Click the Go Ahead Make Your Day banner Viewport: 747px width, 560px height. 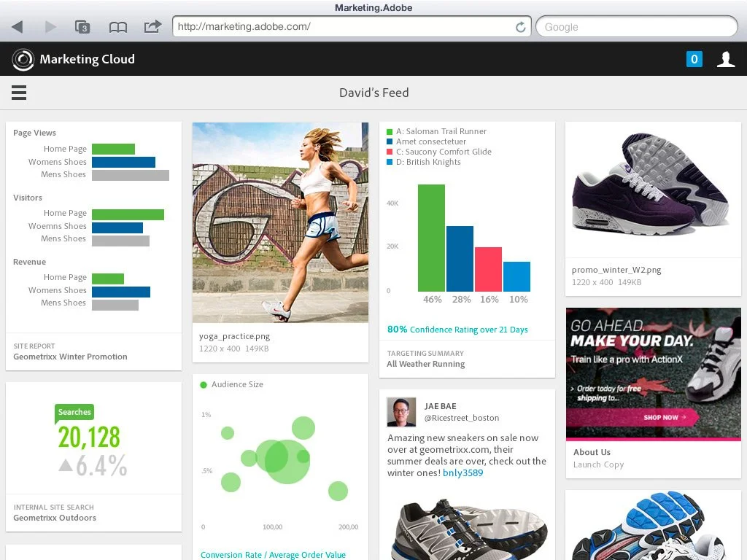pos(653,374)
